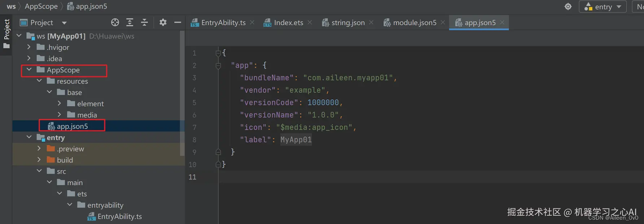Click the Expand All icon in Project panel

point(130,22)
